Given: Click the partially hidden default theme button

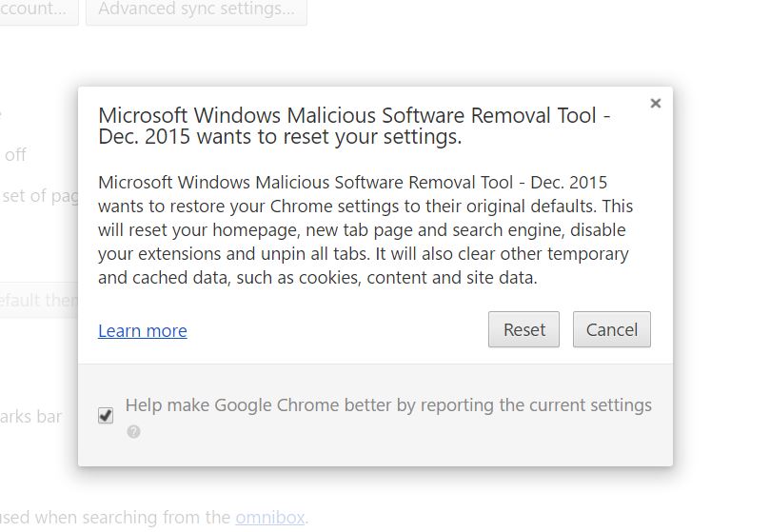Looking at the screenshot, I should (39, 300).
